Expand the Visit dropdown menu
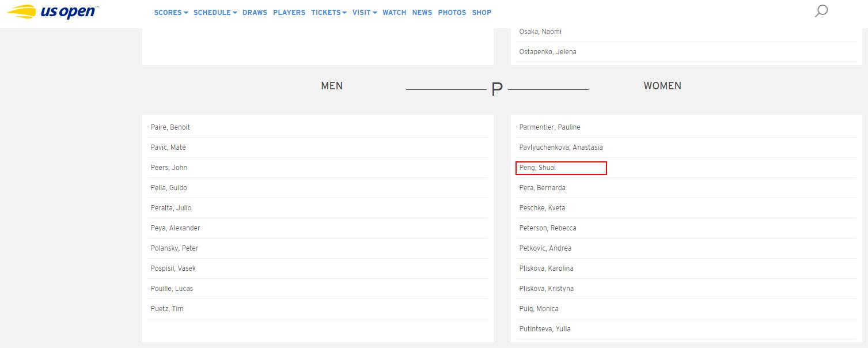This screenshot has height=348, width=868. tap(365, 12)
